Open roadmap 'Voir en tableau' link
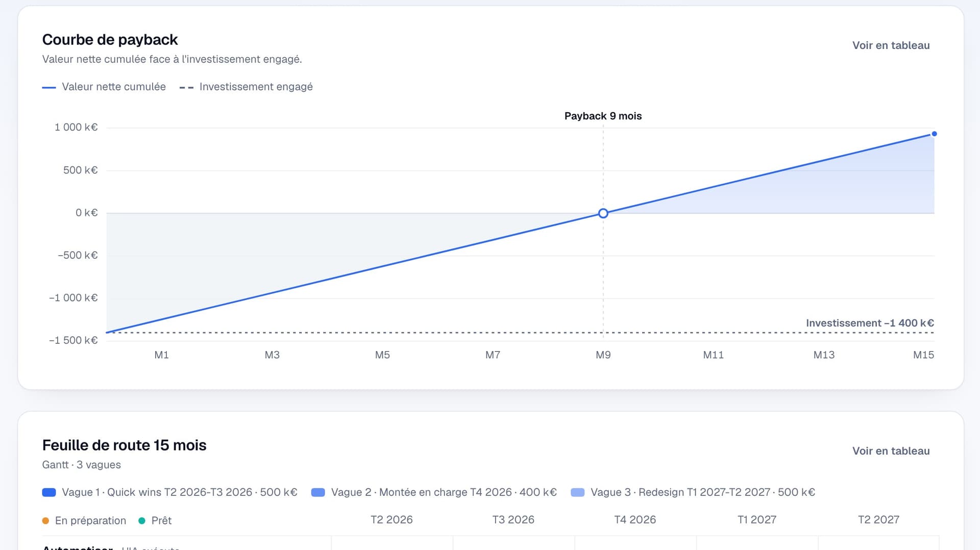 coord(891,451)
